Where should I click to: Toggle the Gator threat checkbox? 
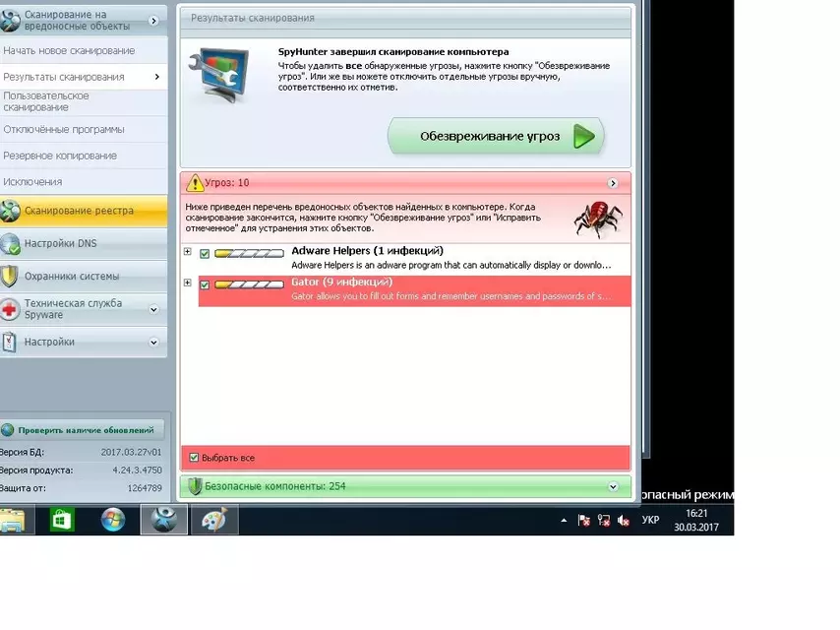pyautogui.click(x=205, y=284)
